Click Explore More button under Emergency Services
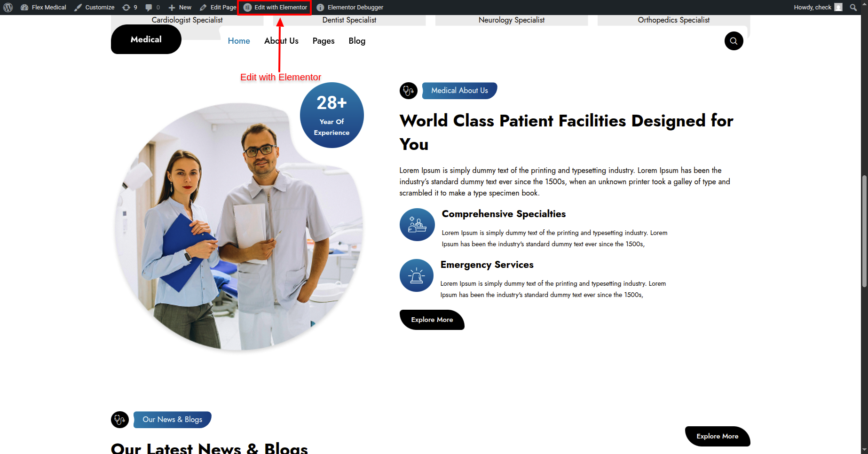 [432, 320]
